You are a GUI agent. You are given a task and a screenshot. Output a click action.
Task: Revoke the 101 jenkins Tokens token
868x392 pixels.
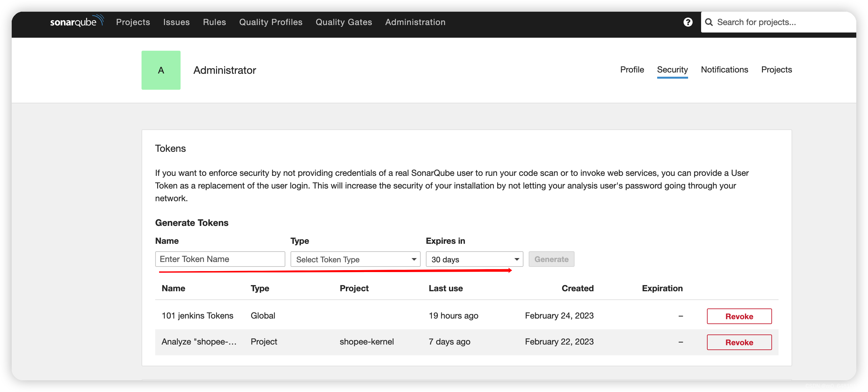739,316
